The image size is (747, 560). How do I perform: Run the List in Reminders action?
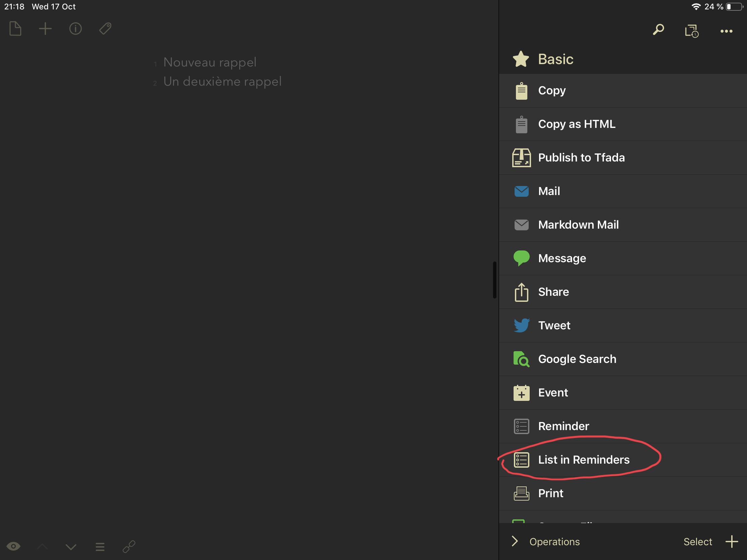(x=583, y=460)
